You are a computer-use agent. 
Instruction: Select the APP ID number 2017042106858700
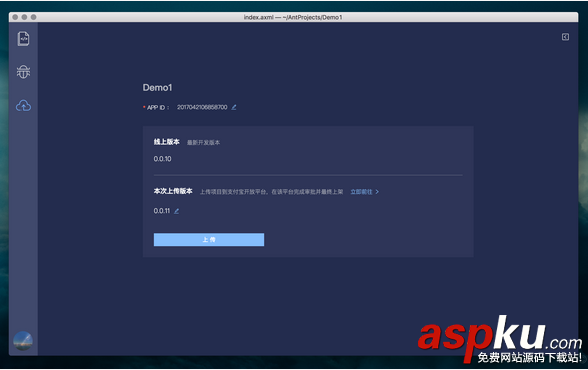click(202, 107)
